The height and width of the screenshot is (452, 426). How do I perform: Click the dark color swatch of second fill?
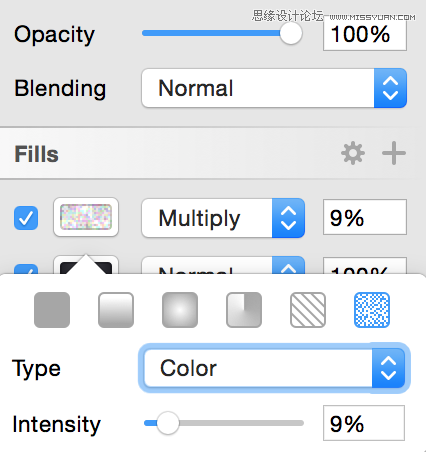click(86, 265)
